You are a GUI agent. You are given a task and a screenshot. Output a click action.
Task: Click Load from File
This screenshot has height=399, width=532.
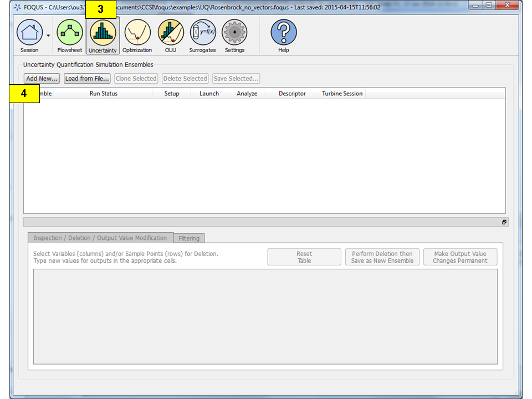(x=87, y=78)
